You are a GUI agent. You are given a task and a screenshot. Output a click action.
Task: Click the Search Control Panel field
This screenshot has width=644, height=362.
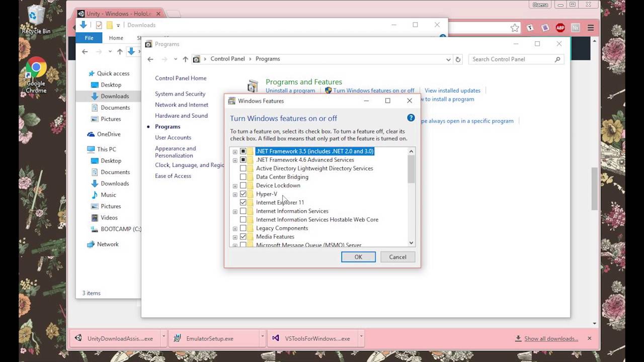click(x=516, y=59)
